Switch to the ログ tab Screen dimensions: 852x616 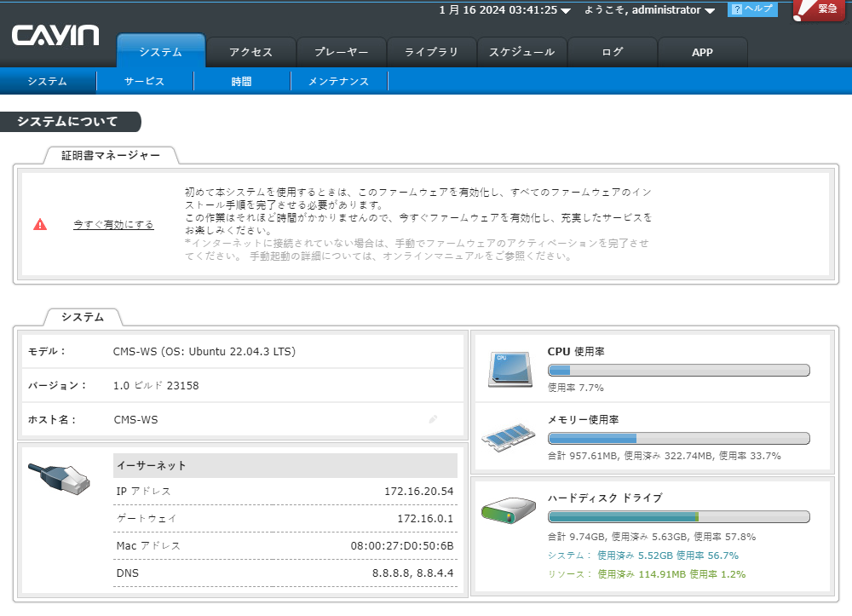coord(613,52)
